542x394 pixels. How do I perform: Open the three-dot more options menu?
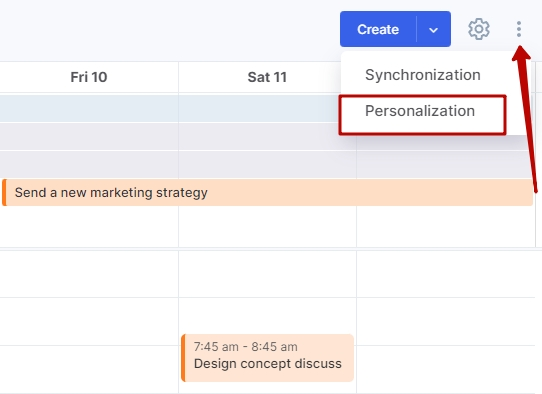(518, 29)
